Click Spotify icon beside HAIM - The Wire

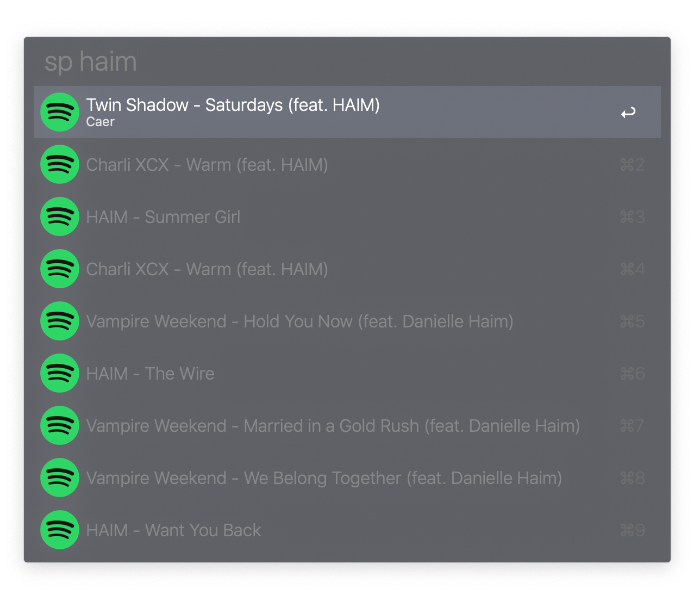click(x=60, y=373)
